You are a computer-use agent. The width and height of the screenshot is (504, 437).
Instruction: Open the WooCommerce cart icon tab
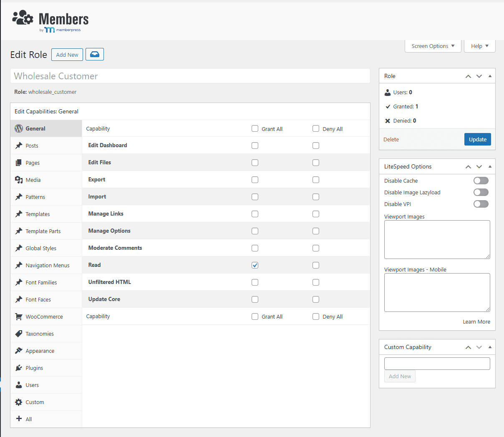coord(19,316)
